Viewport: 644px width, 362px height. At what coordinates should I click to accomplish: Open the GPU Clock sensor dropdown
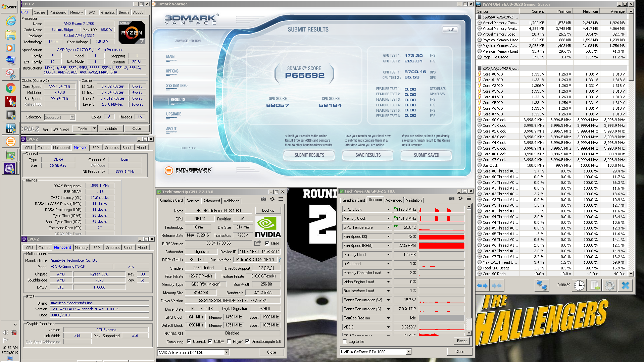click(x=388, y=209)
